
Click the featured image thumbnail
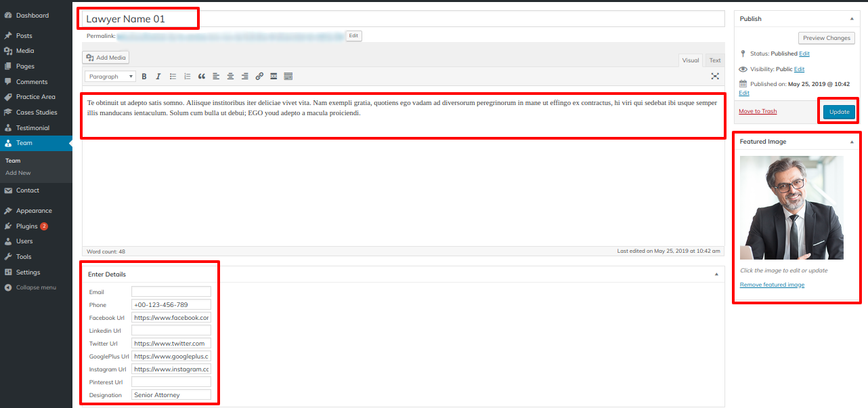tap(791, 207)
